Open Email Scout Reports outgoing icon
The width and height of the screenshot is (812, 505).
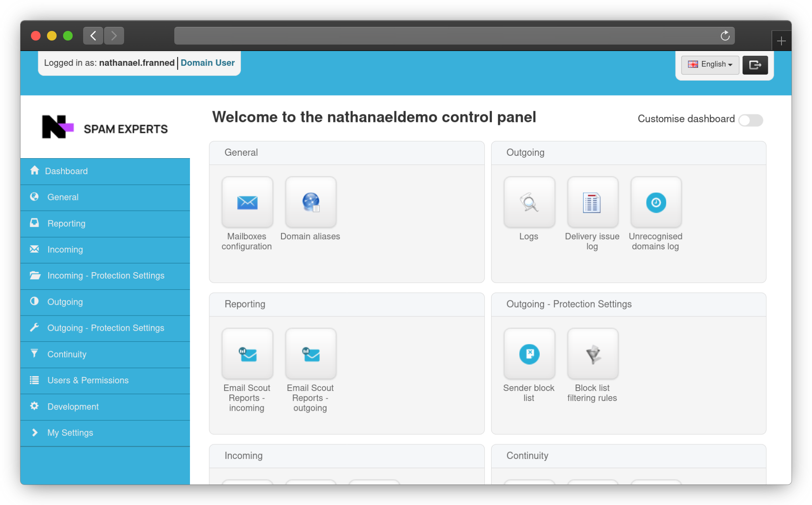coord(310,354)
